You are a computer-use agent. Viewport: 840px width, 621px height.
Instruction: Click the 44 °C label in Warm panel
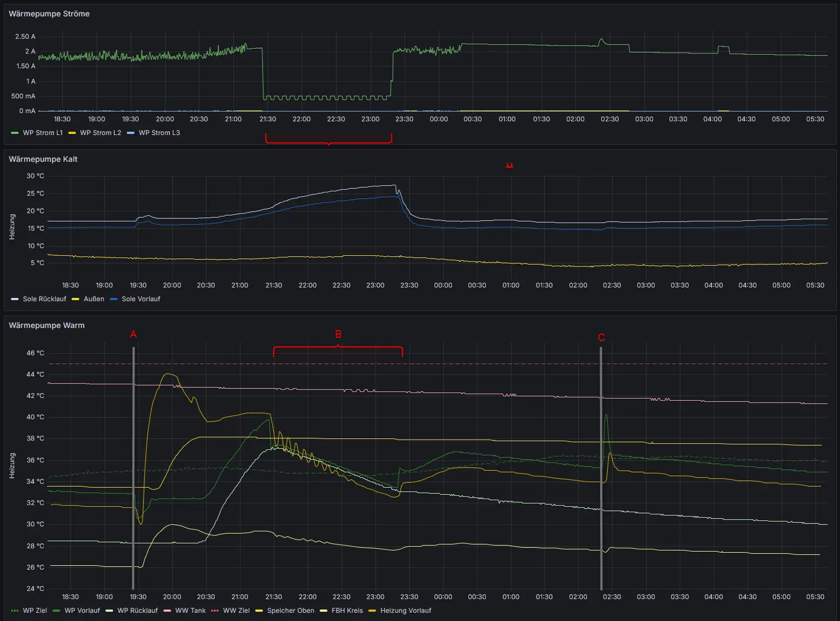pos(36,374)
